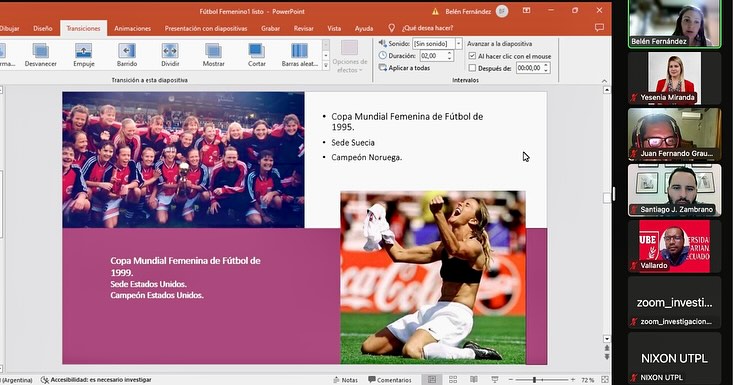Image resolution: width=733 pixels, height=385 pixels.
Task: Click the 72 % zoom level
Action: 587,380
